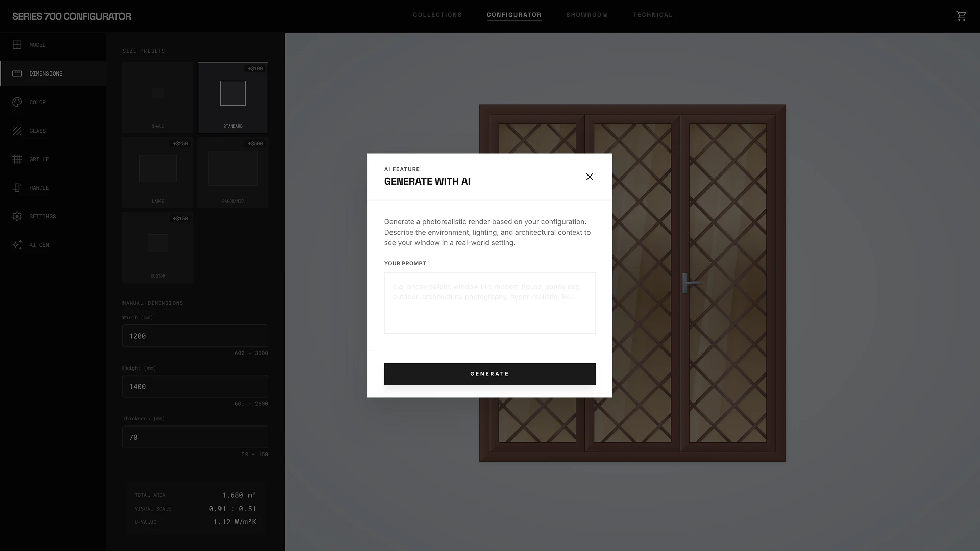Viewport: 980px width, 551px height.
Task: Click the Width field showing 1200
Action: pos(195,336)
